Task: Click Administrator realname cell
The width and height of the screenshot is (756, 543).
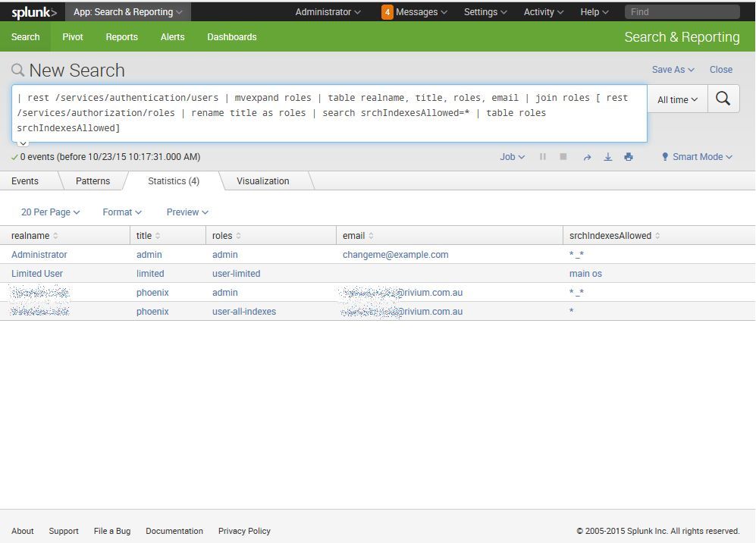Action: point(39,255)
